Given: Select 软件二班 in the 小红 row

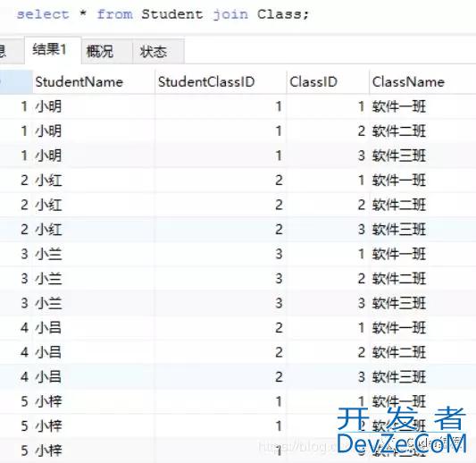Looking at the screenshot, I should pos(399,205).
